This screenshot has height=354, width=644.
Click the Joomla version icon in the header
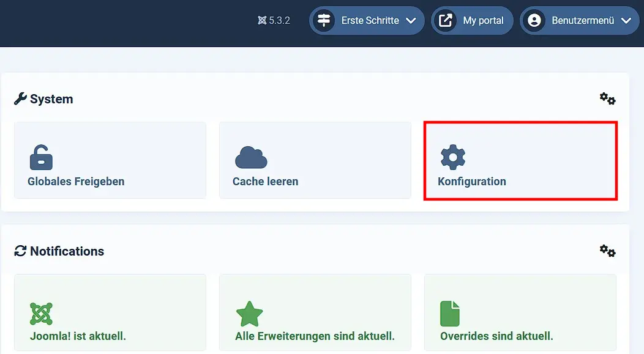click(x=261, y=20)
